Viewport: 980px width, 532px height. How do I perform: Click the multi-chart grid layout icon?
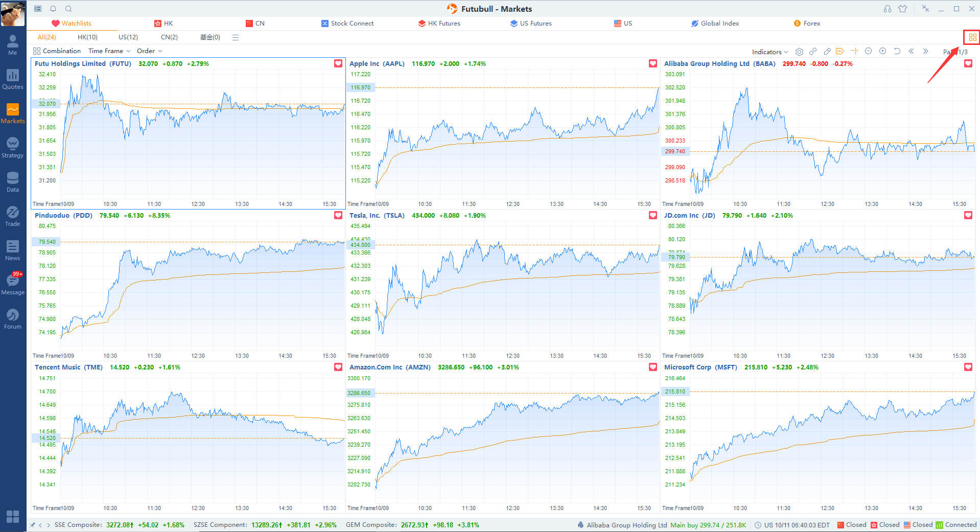pos(972,37)
